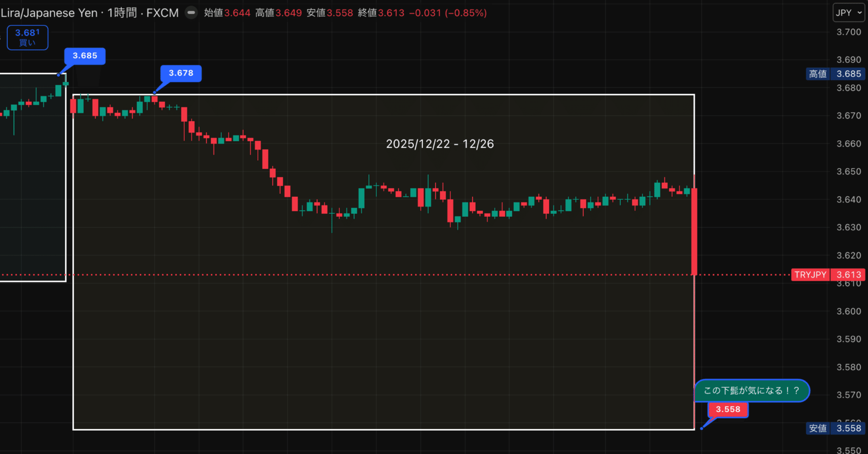Click the blue 3.685 price callout

coord(84,56)
